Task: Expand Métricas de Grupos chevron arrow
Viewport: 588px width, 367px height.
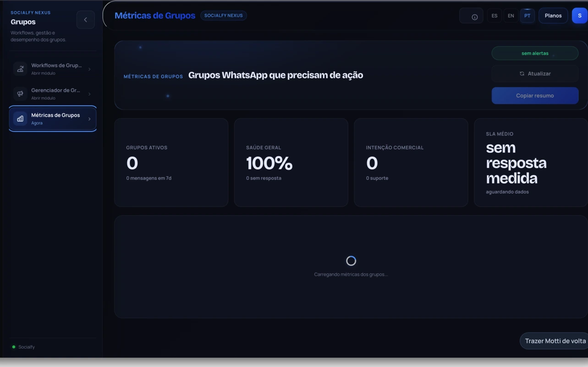Action: click(x=89, y=119)
